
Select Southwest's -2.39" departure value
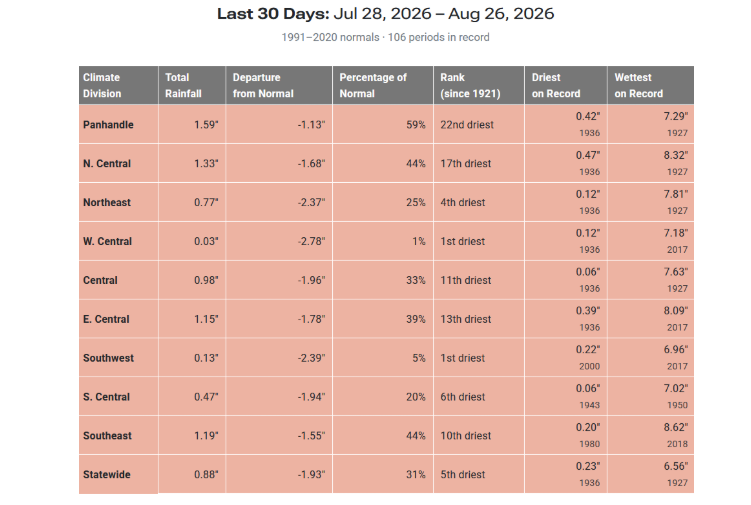(311, 358)
